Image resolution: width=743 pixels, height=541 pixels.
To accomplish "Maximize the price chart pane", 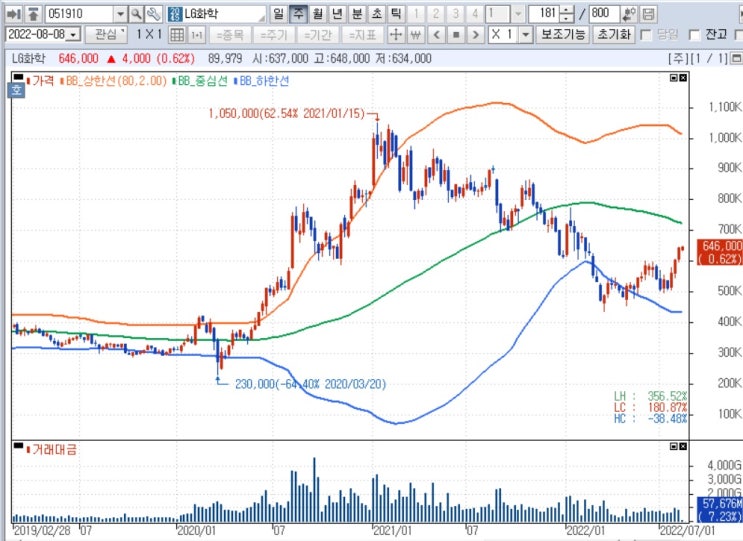I will [x=674, y=78].
